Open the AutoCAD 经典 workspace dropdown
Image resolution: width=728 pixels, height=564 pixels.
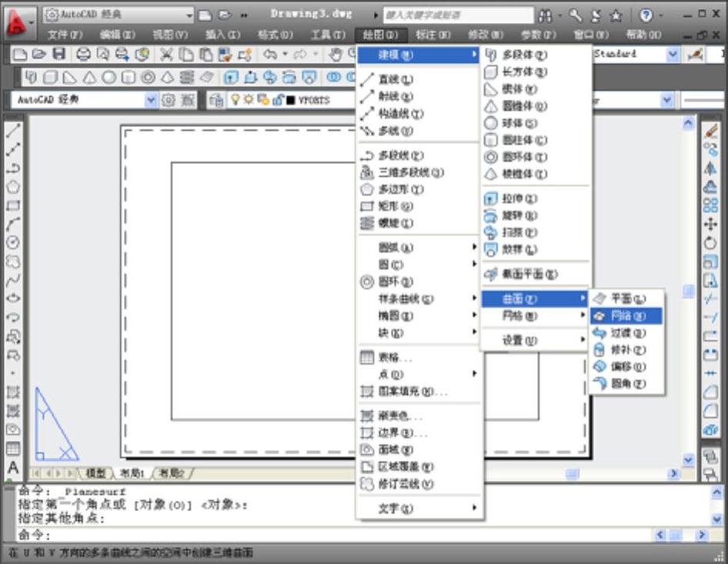(150, 99)
